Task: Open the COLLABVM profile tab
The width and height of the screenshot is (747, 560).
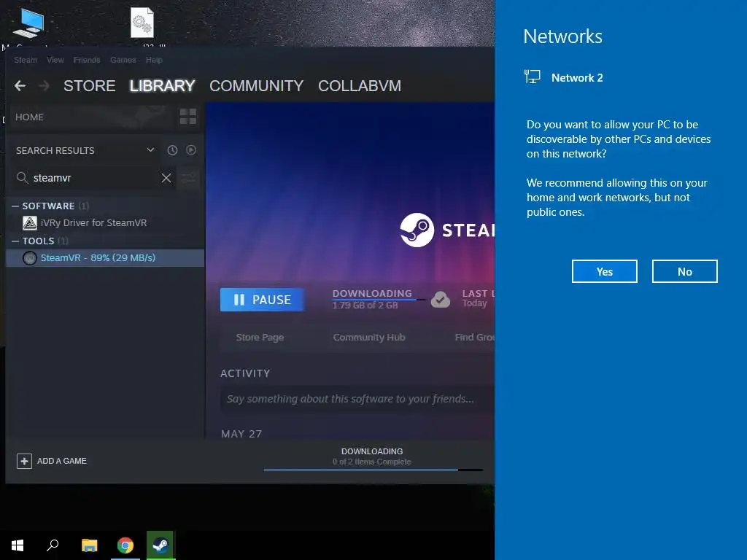Action: tap(360, 86)
